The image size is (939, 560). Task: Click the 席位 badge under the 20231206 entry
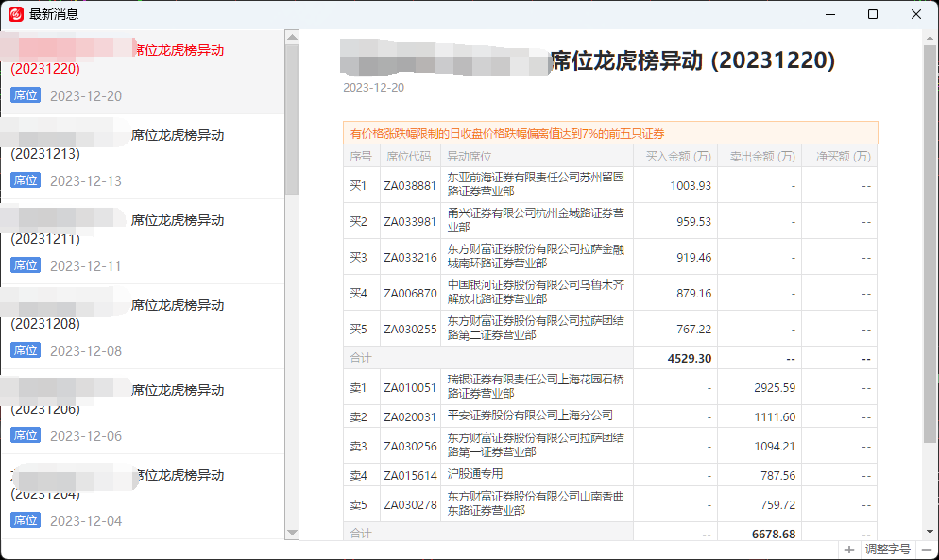[25, 435]
